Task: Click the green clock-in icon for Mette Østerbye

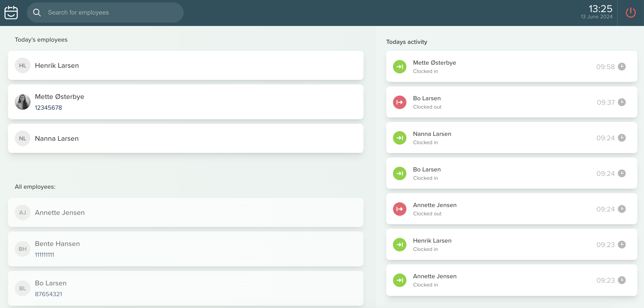Action: coord(400,66)
